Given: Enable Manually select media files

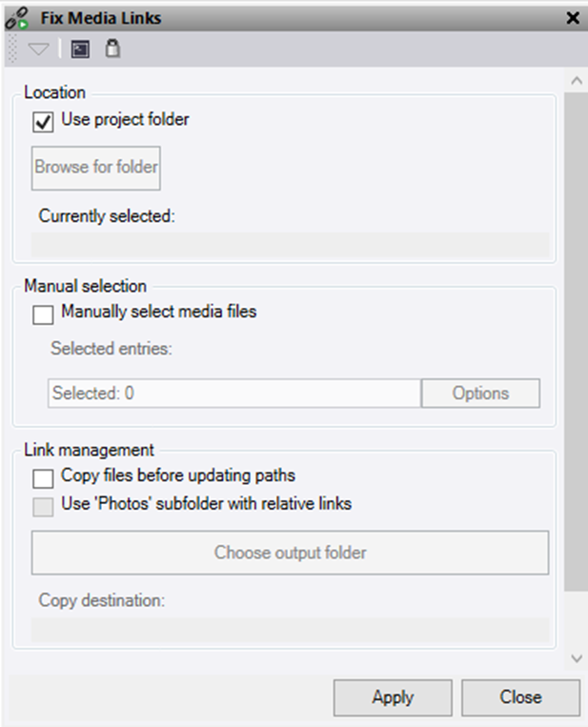Looking at the screenshot, I should click(43, 314).
